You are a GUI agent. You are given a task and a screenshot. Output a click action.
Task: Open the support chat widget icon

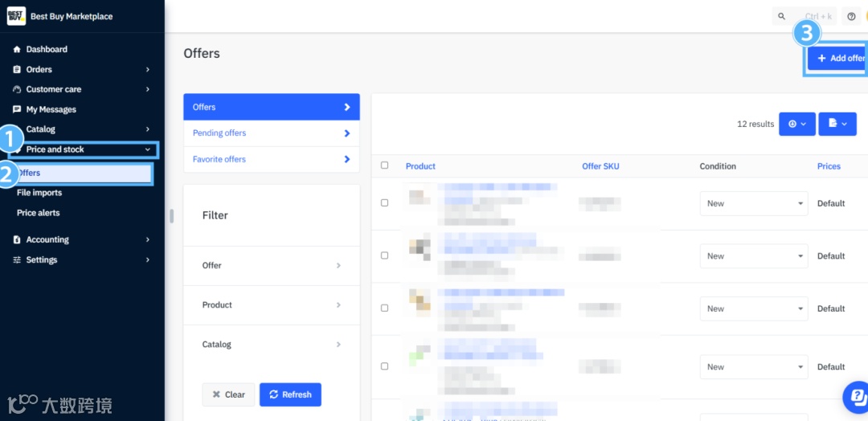coord(856,397)
